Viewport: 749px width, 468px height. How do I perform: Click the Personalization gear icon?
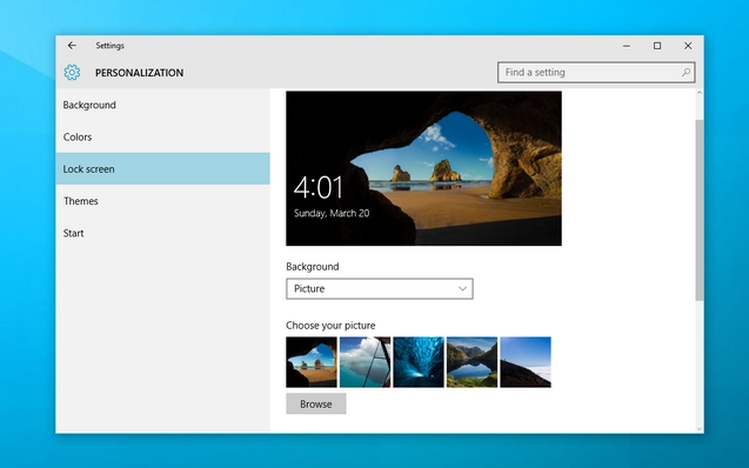[72, 73]
